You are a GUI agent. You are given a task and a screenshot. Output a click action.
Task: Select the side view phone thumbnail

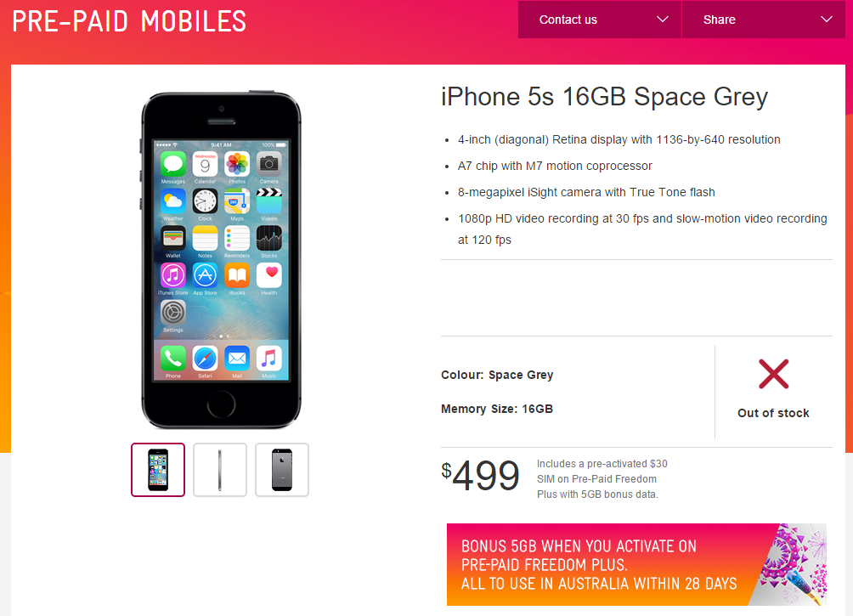(x=220, y=470)
